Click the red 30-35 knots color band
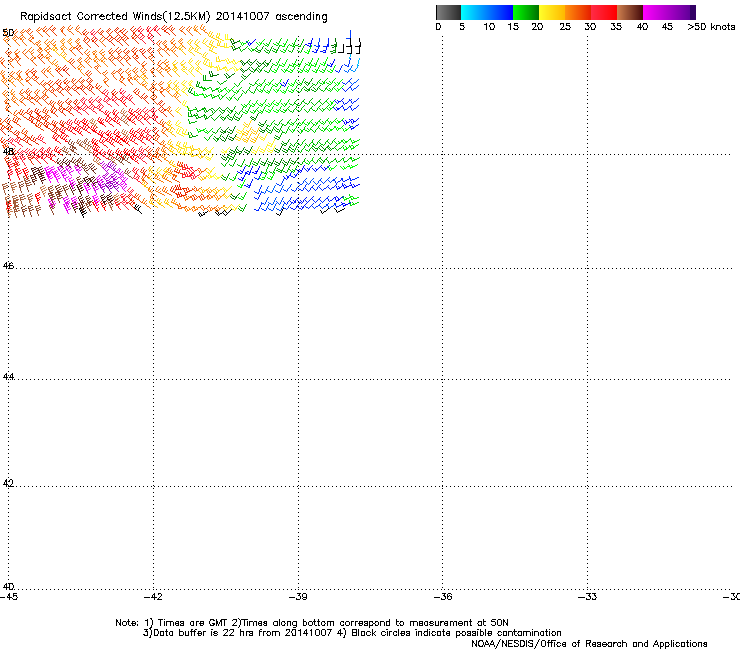Screen dimensions: 740x650 coord(604,12)
